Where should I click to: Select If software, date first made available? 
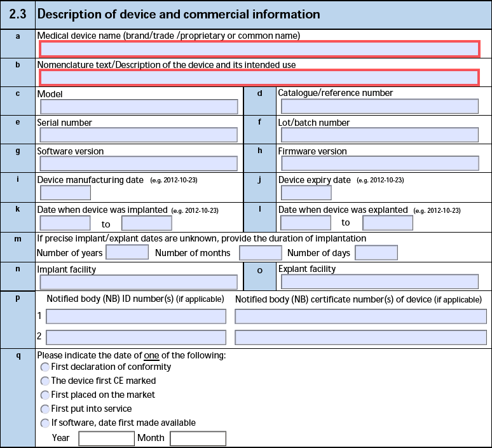pos(45,423)
